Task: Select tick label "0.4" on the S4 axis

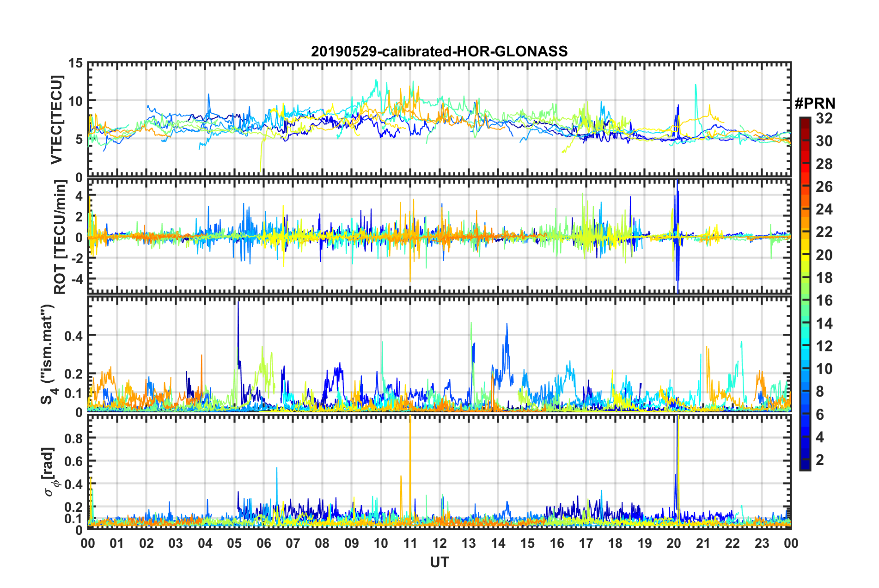Action: coord(73,336)
